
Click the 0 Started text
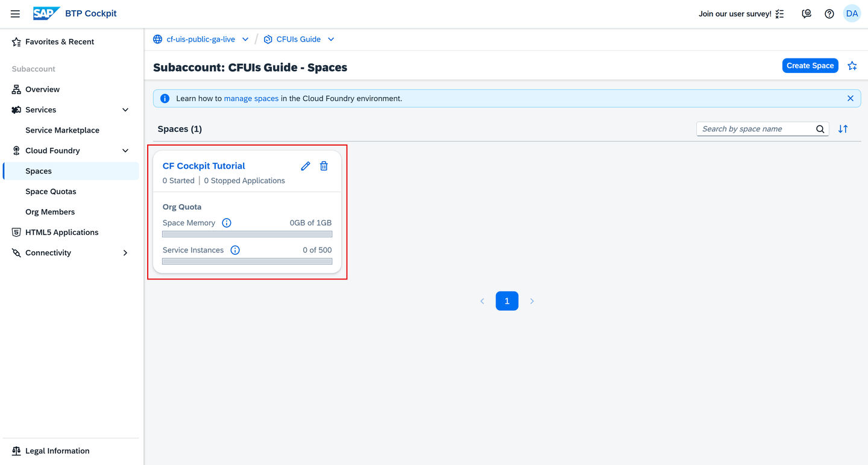coord(178,181)
